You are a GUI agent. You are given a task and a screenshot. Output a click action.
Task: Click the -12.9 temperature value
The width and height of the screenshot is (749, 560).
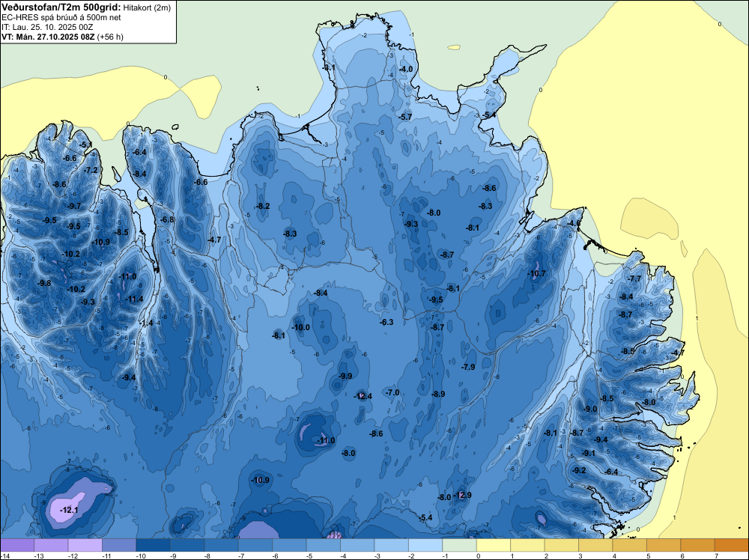coord(462,495)
